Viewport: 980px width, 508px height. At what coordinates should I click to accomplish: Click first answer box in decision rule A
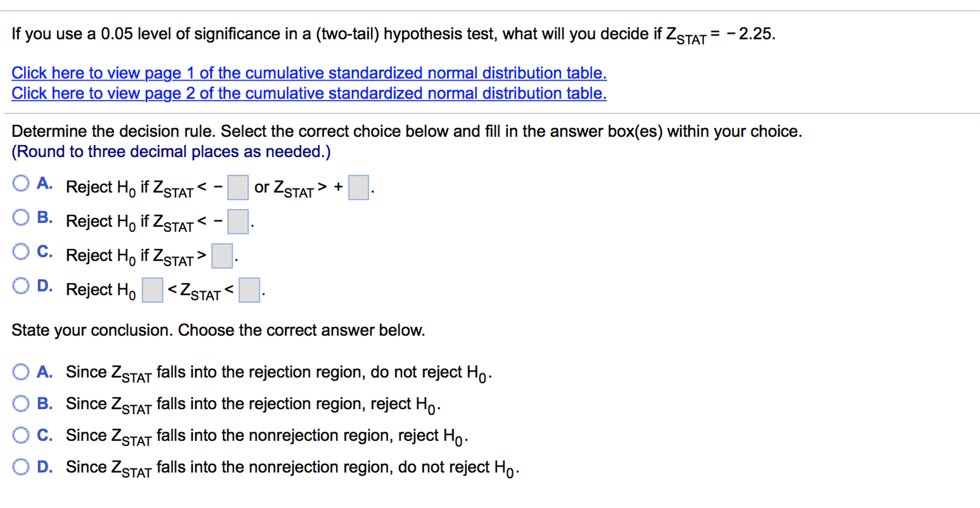click(238, 187)
